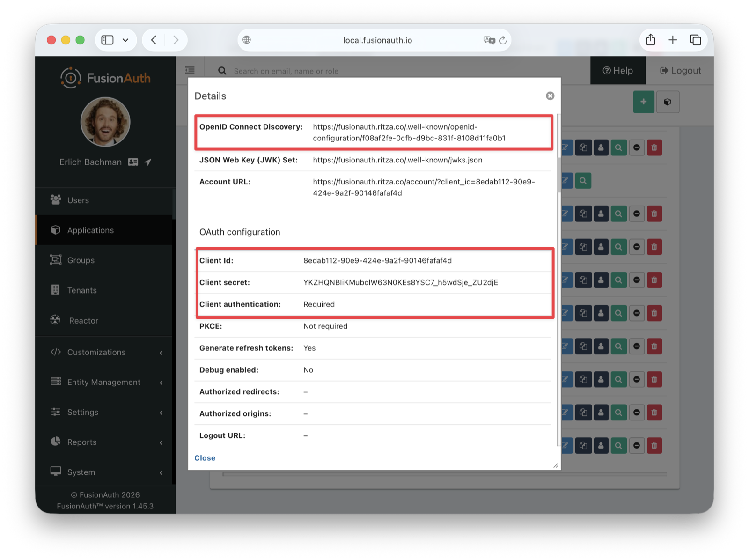This screenshot has width=749, height=560.
Task: Log out of FusionAuth
Action: point(680,70)
